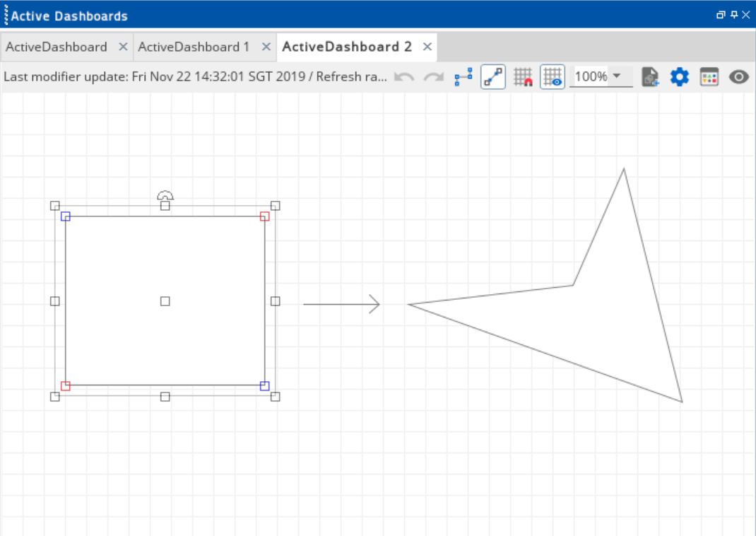This screenshot has width=756, height=536.
Task: Select the arrow connector on canvas
Action: point(341,305)
